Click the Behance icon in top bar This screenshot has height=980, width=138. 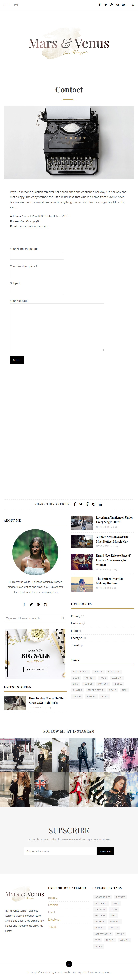[124, 5]
